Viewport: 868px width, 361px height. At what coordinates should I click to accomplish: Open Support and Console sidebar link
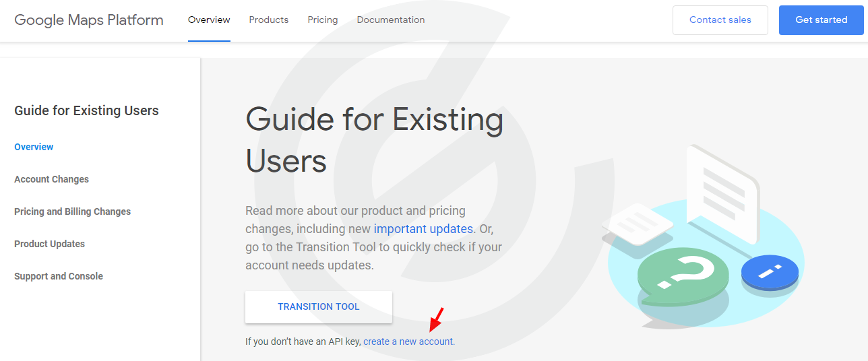pos(59,276)
